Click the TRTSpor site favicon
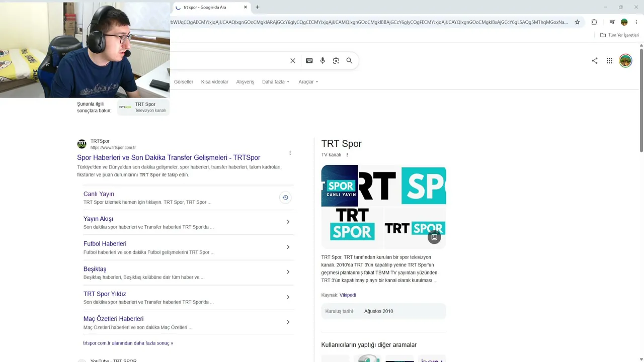 (x=82, y=144)
